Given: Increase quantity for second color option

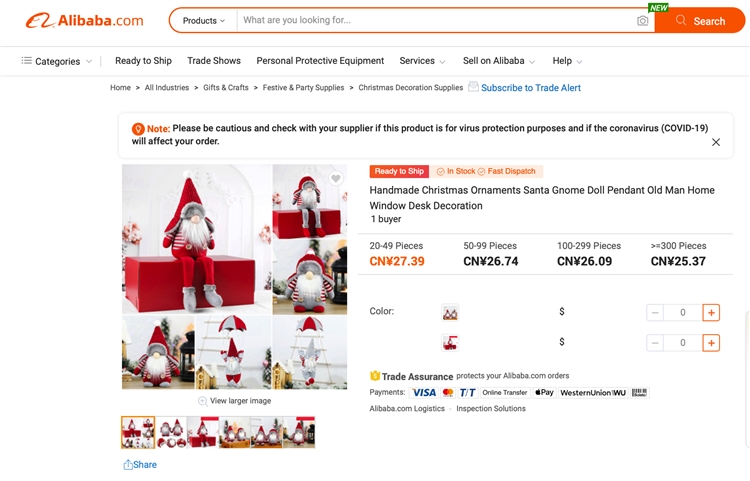Looking at the screenshot, I should tap(711, 343).
